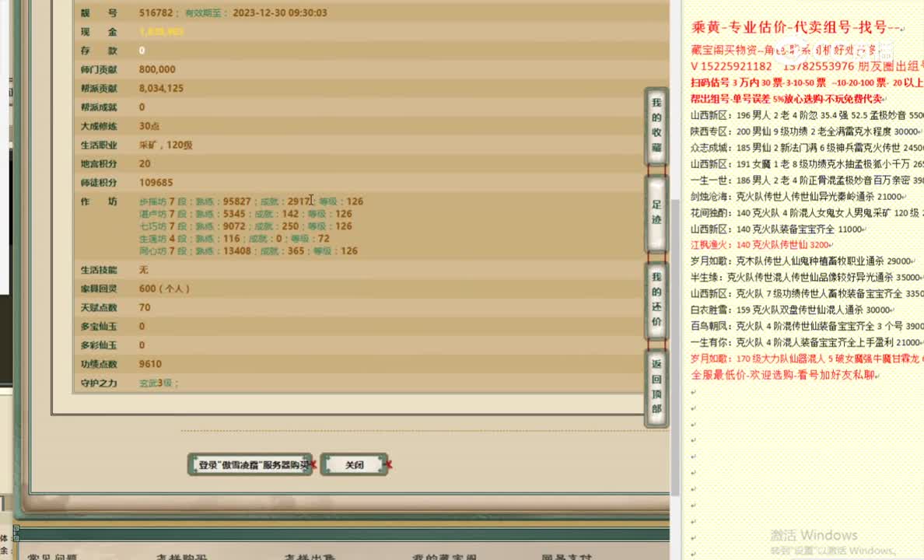The width and height of the screenshot is (924, 560).
Task: Click document line 山西新区: 196男人2老4阶
Action: click(x=807, y=115)
